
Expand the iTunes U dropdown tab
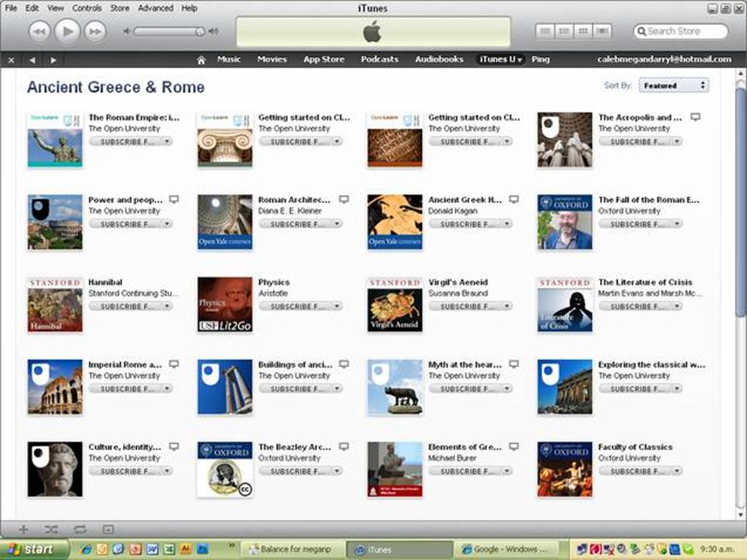(500, 60)
